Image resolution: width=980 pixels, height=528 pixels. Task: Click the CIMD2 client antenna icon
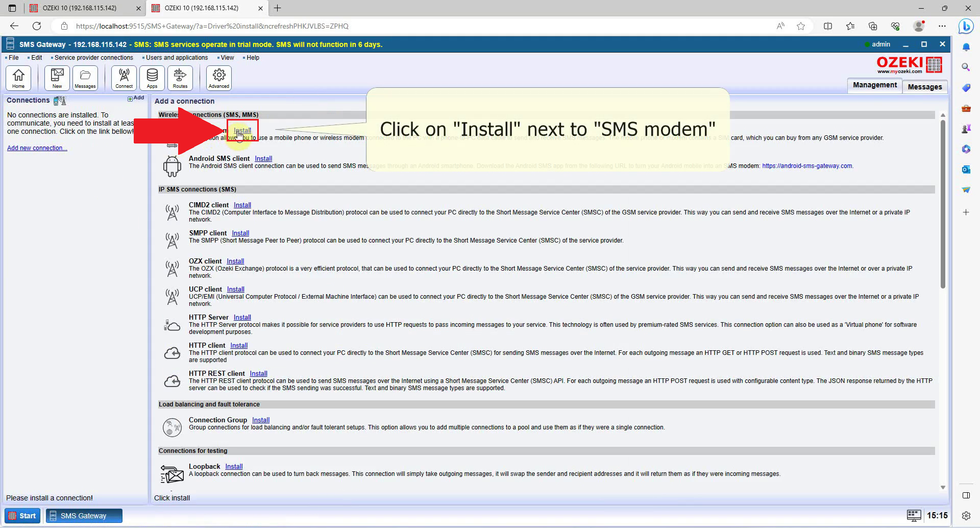click(172, 212)
